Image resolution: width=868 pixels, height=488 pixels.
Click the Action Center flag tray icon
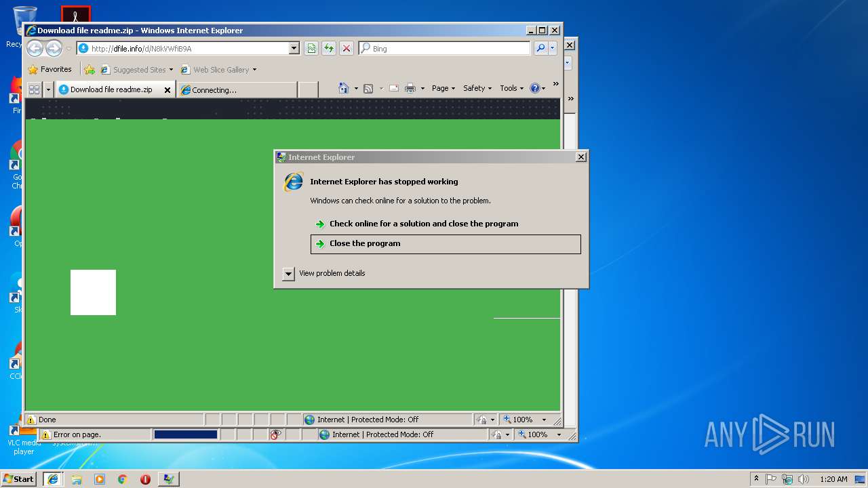click(771, 479)
